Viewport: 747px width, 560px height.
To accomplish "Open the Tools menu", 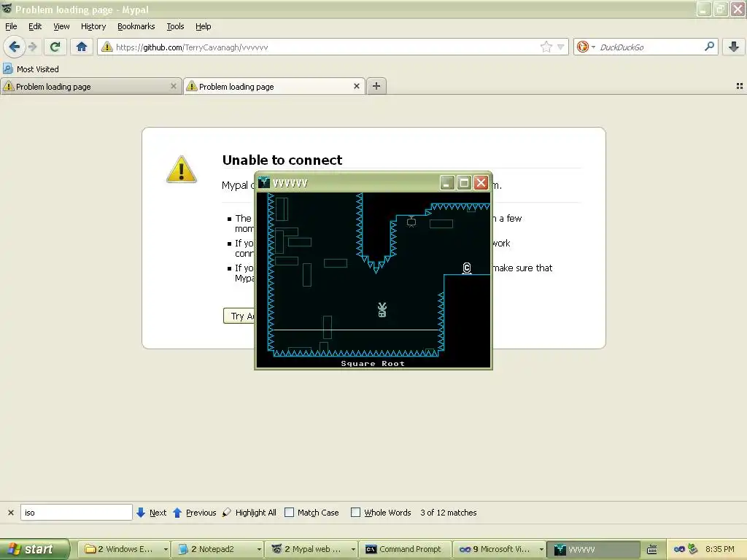I will tap(175, 26).
